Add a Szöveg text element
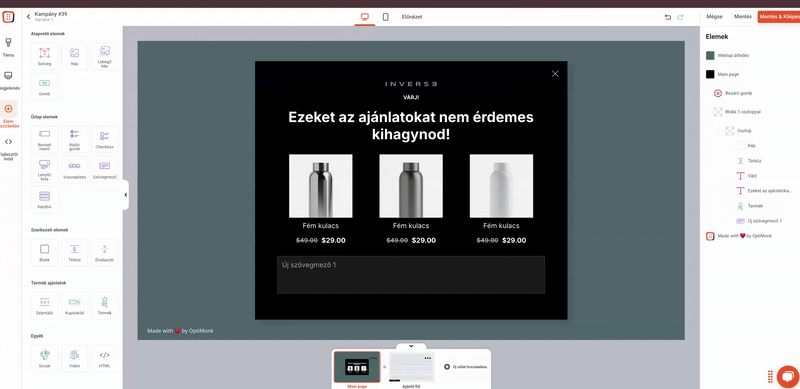 coord(44,56)
